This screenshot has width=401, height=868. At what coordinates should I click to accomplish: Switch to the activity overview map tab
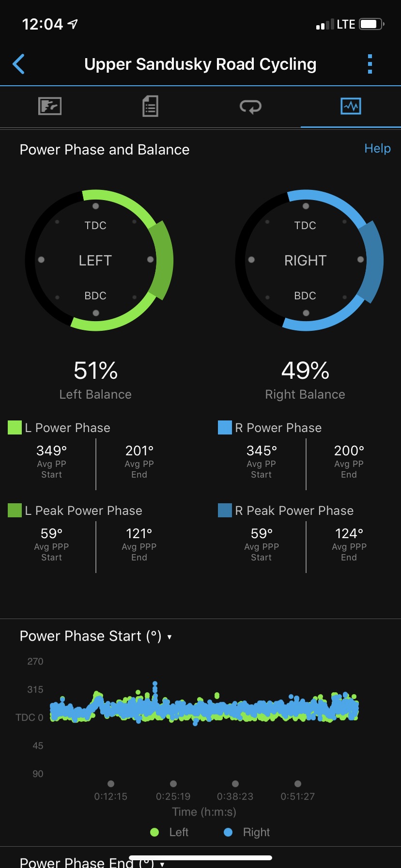50,106
